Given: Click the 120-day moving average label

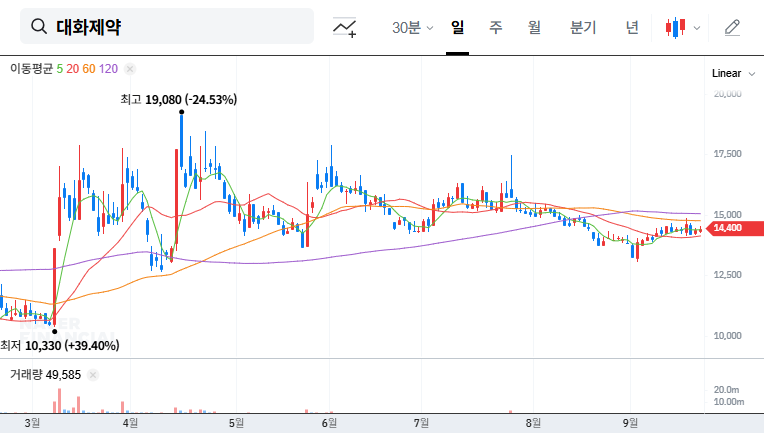Looking at the screenshot, I should pos(108,69).
